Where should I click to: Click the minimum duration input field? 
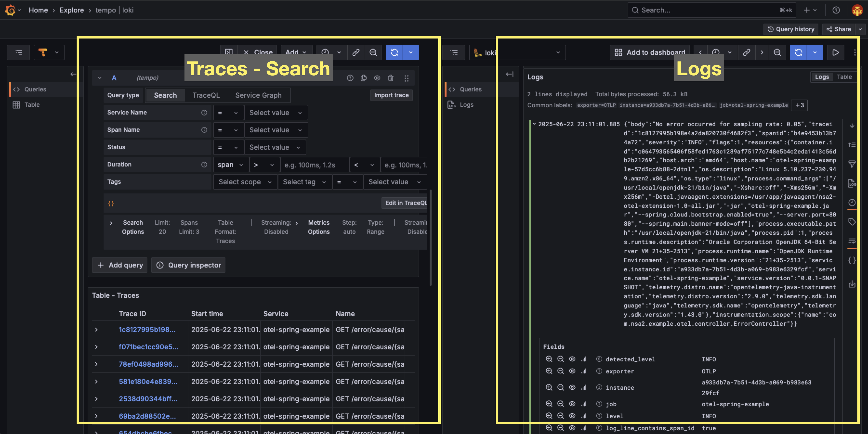314,165
